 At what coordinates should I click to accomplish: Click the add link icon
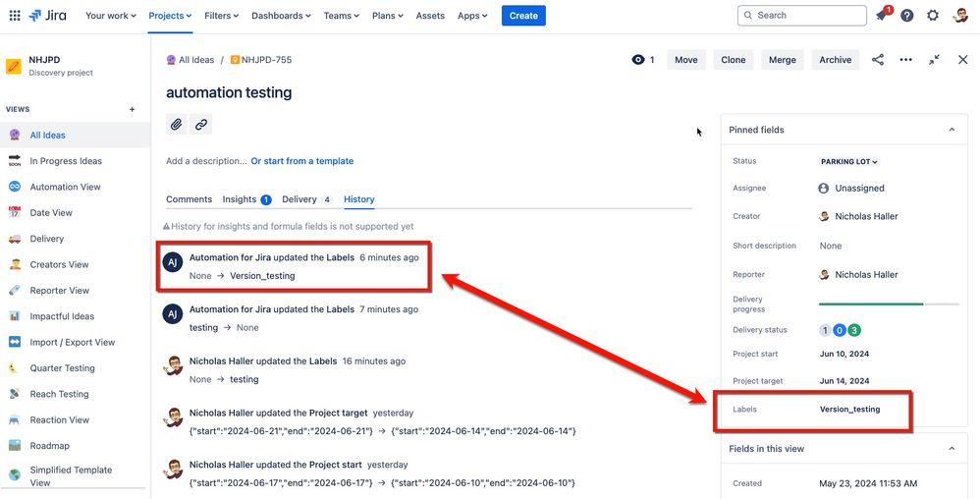pyautogui.click(x=200, y=125)
